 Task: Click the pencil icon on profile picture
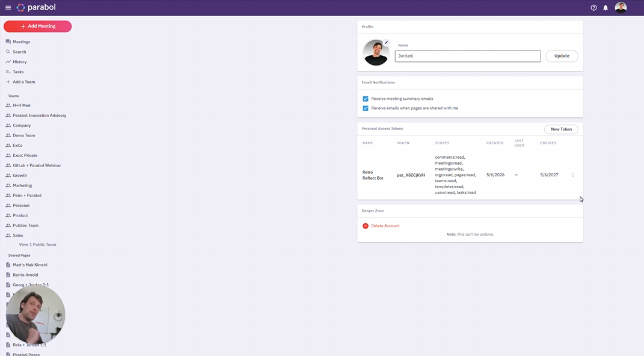pos(386,42)
